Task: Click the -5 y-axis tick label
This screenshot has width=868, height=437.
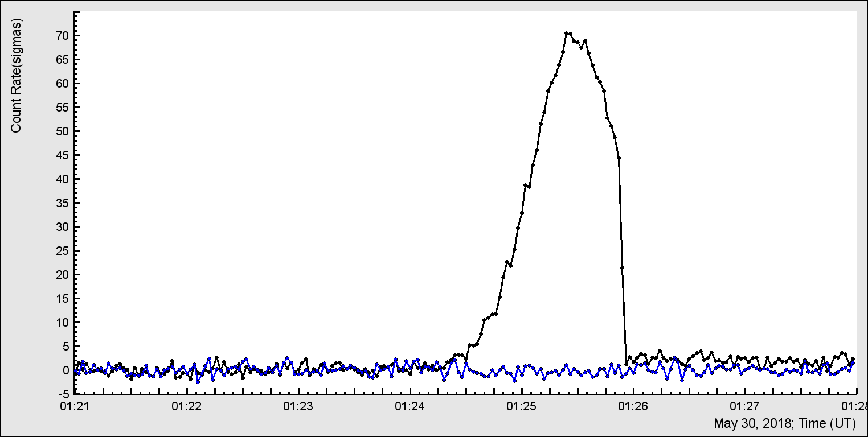Action: pyautogui.click(x=64, y=394)
